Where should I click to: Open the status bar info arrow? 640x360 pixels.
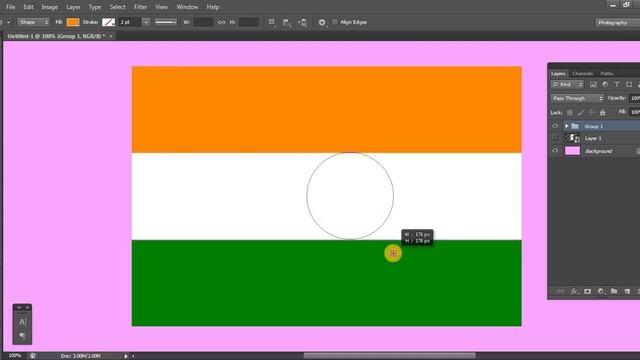[126, 356]
